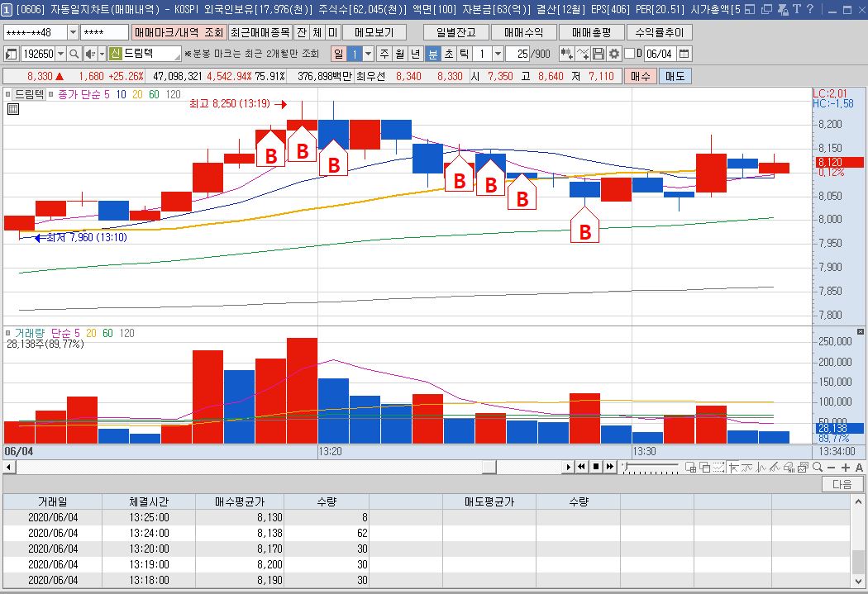Select 년 yearly period
The image size is (868, 594).
click(x=416, y=54)
